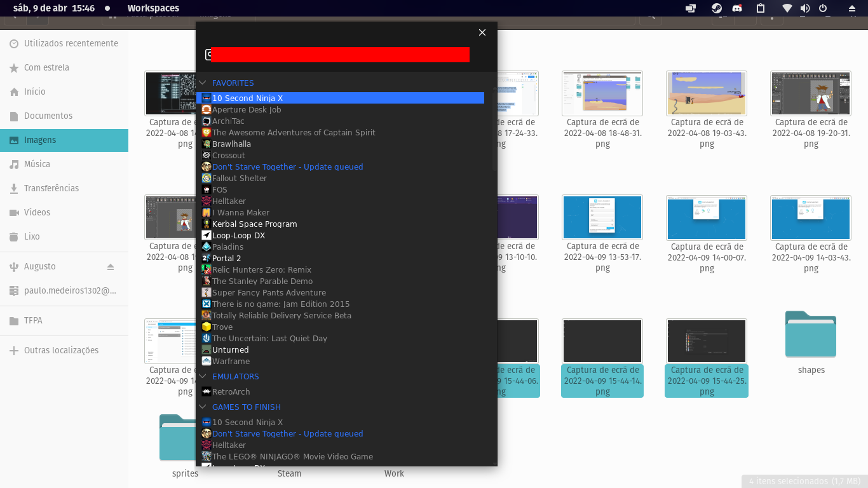The height and width of the screenshot is (488, 868).
Task: Go to Música in file manager sidebar
Action: pyautogui.click(x=64, y=164)
